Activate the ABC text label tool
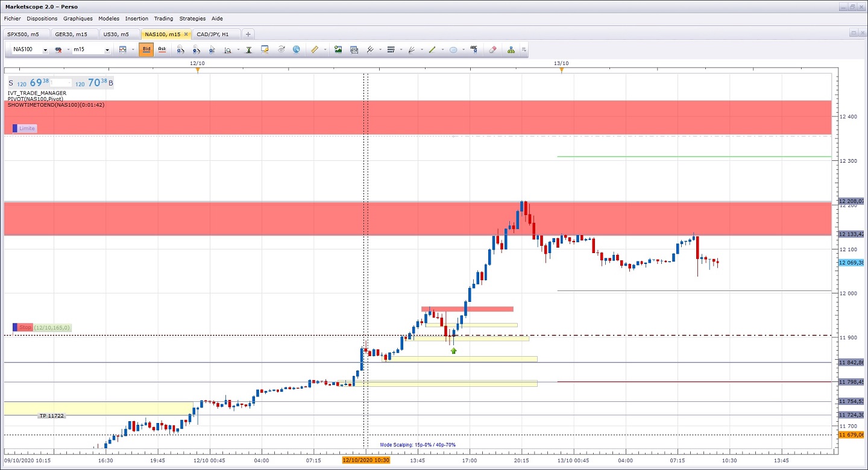868x470 pixels. tap(474, 50)
